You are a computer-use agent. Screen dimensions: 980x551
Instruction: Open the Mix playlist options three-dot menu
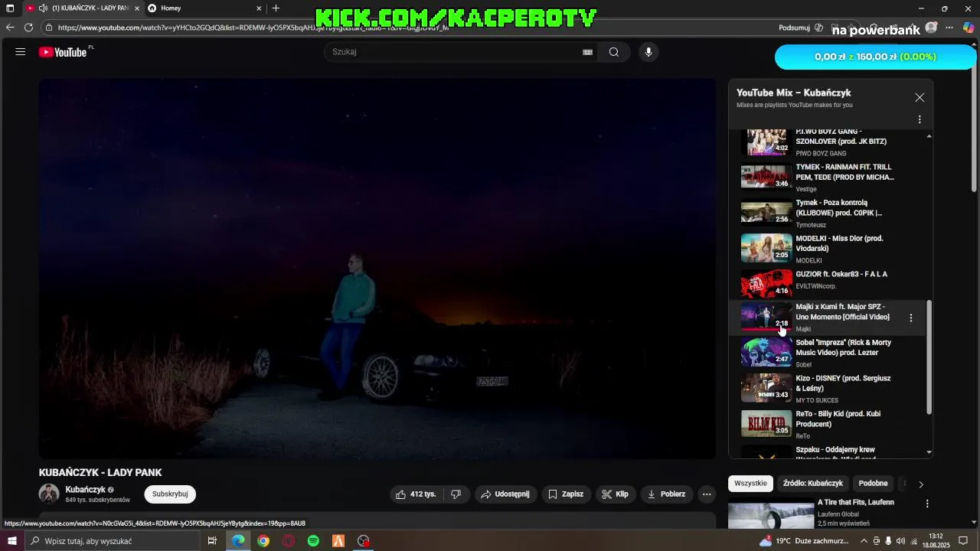tap(920, 119)
